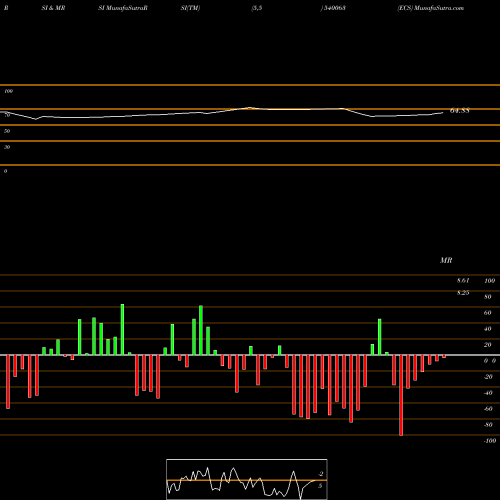500x500 pixels.
Task: Click the 'SI MunafaSutraR' header text
Action: tap(123, 8)
